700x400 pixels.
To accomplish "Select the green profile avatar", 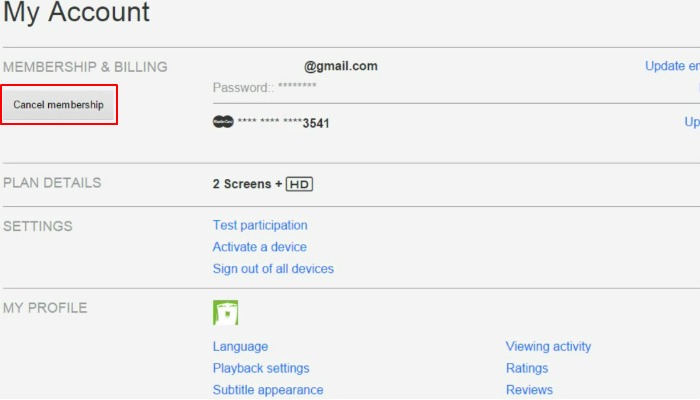I will click(x=225, y=312).
